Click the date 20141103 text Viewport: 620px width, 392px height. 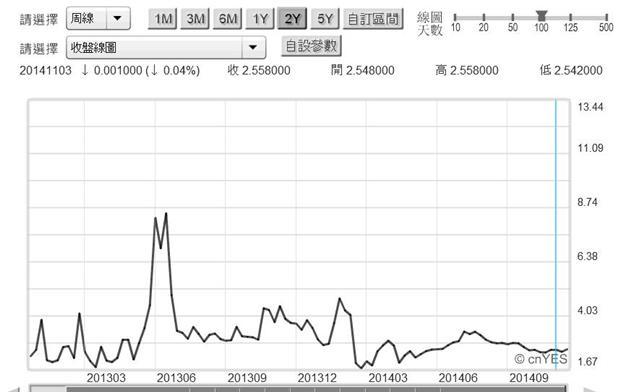[x=45, y=70]
